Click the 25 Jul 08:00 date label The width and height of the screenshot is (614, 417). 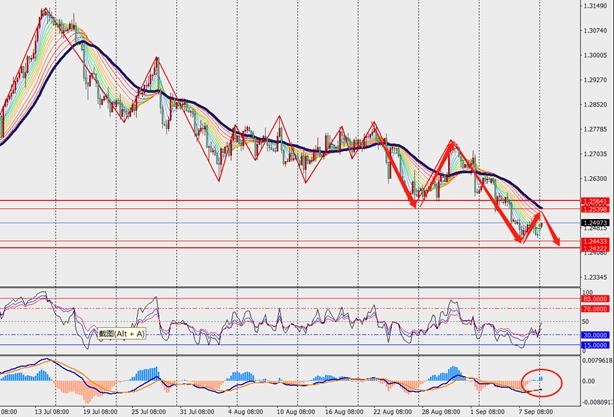coord(146,411)
